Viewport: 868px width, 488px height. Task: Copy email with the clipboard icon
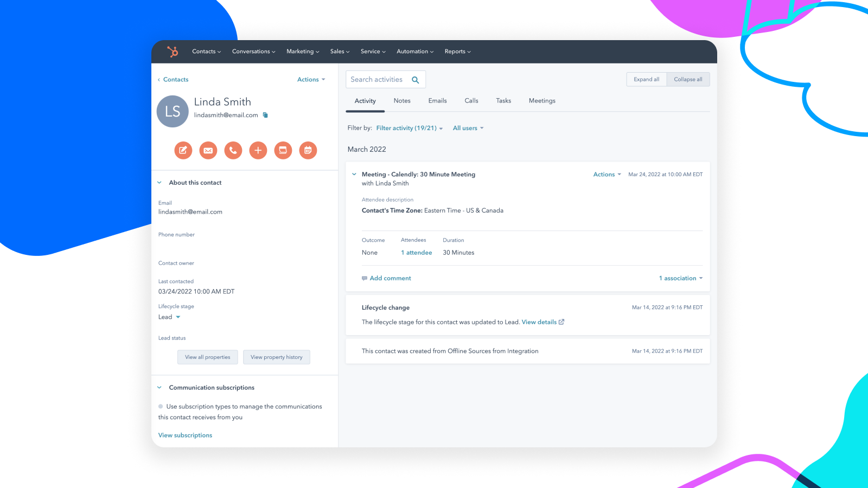[265, 115]
